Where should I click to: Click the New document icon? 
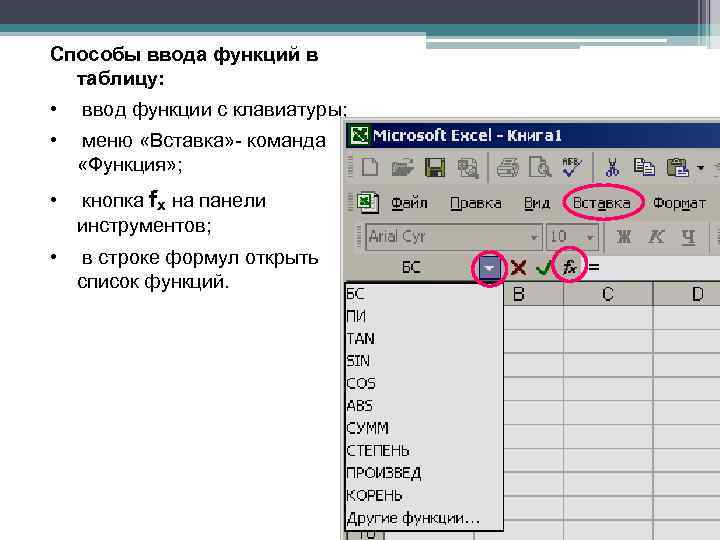pyautogui.click(x=370, y=167)
